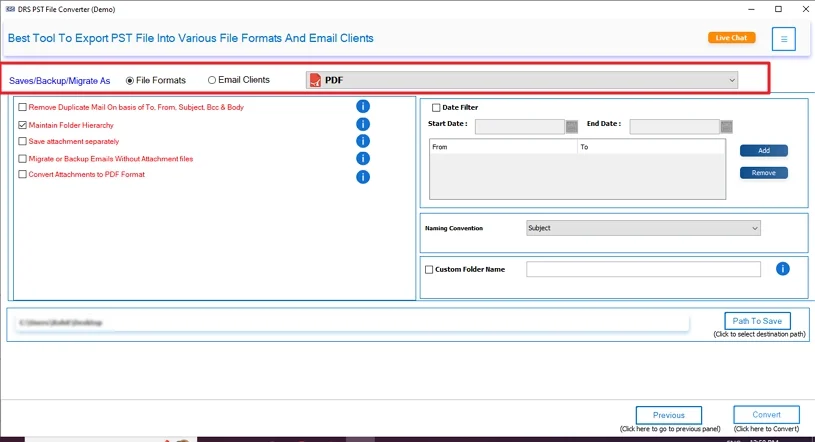Click the End Date input field
The height and width of the screenshot is (442, 815).
coord(675,126)
